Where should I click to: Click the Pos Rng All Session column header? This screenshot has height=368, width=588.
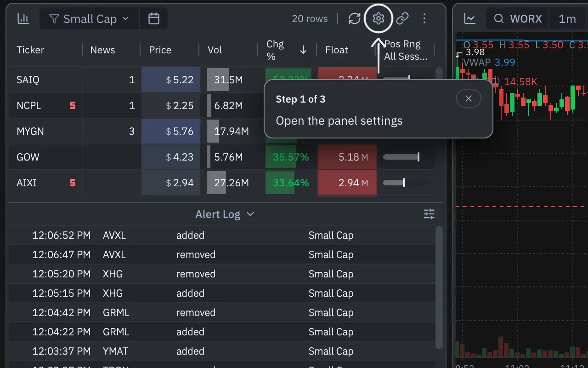[x=405, y=50]
